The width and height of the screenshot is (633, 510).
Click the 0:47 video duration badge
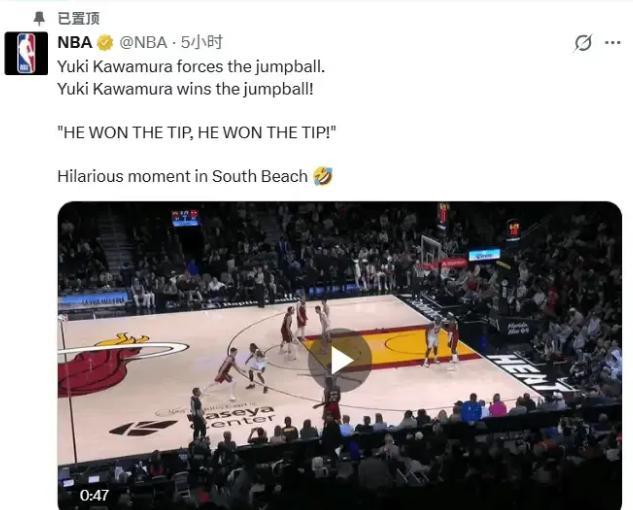[94, 495]
